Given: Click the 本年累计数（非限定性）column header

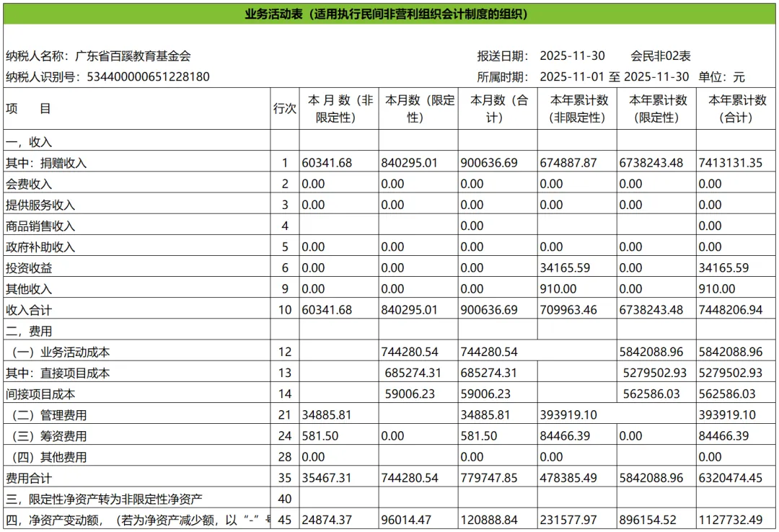Looking at the screenshot, I should [577, 109].
